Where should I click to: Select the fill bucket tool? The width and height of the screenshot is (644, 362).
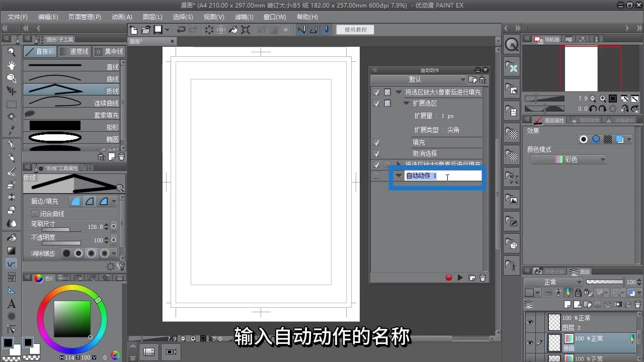[x=12, y=237]
